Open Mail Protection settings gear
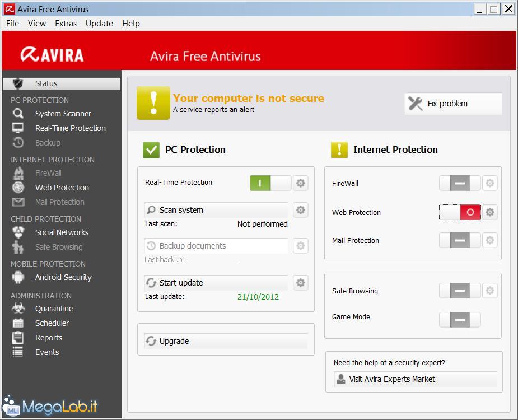The height and width of the screenshot is (420, 518). (x=489, y=240)
